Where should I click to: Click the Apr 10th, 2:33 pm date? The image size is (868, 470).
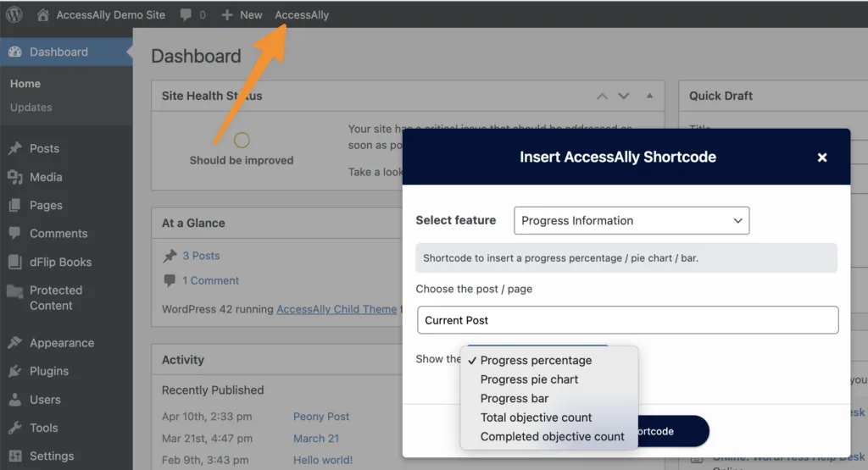207,417
